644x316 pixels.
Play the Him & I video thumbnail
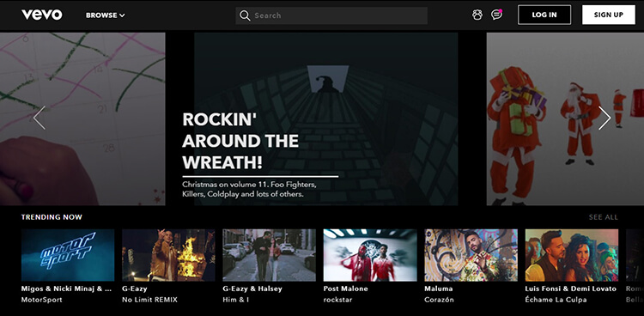(269, 255)
